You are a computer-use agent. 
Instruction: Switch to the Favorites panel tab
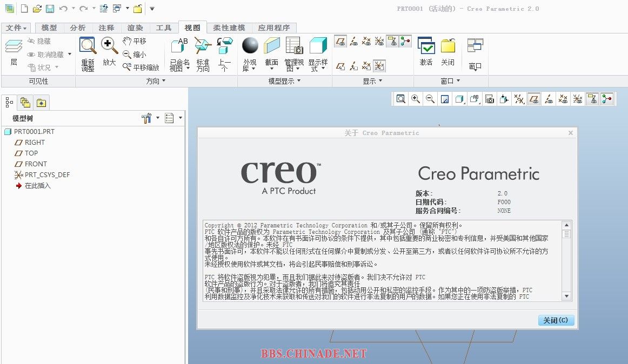pyautogui.click(x=41, y=103)
